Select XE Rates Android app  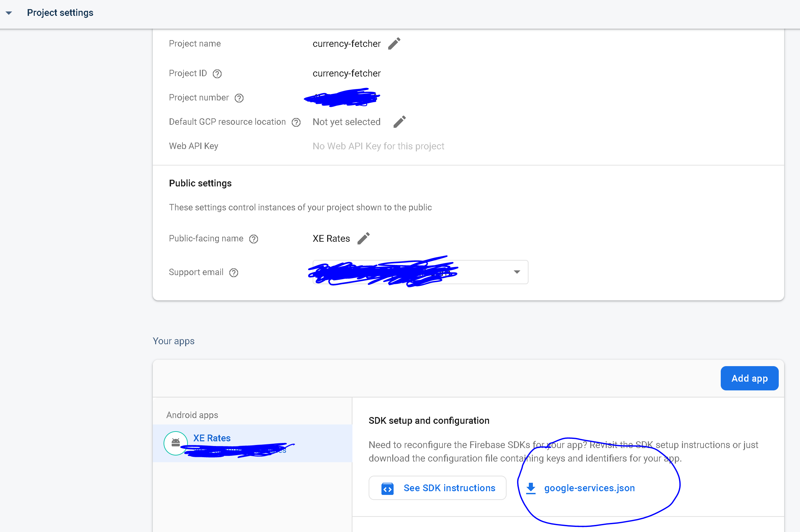212,438
